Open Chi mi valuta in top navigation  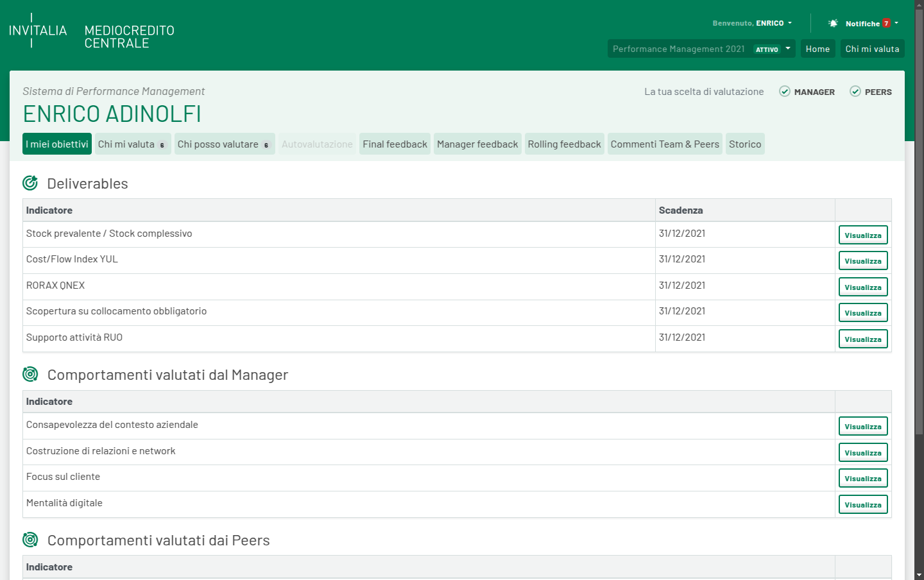pos(872,49)
